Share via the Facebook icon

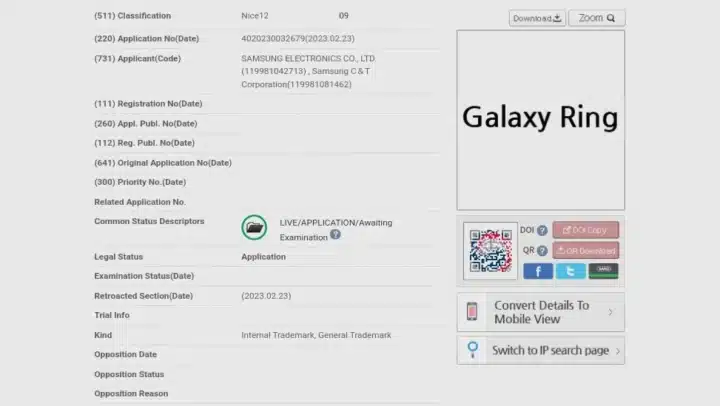(x=538, y=271)
